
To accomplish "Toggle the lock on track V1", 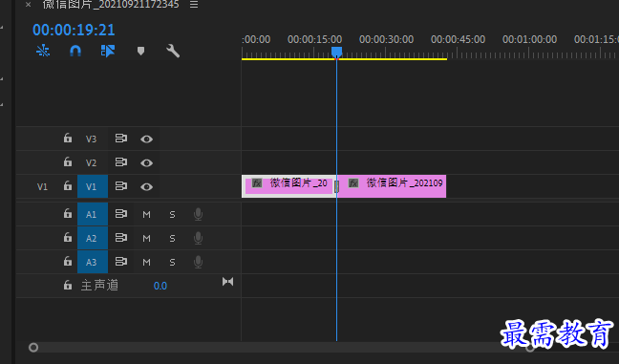I will click(x=68, y=185).
